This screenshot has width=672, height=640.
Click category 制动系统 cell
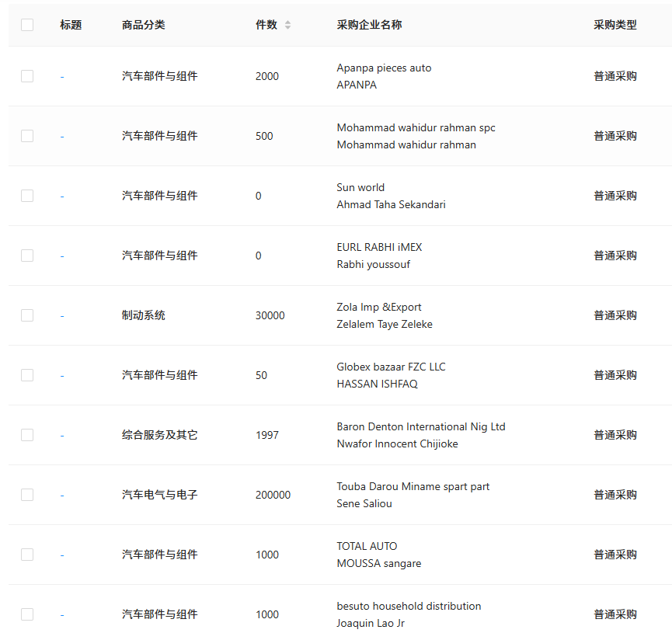(144, 315)
